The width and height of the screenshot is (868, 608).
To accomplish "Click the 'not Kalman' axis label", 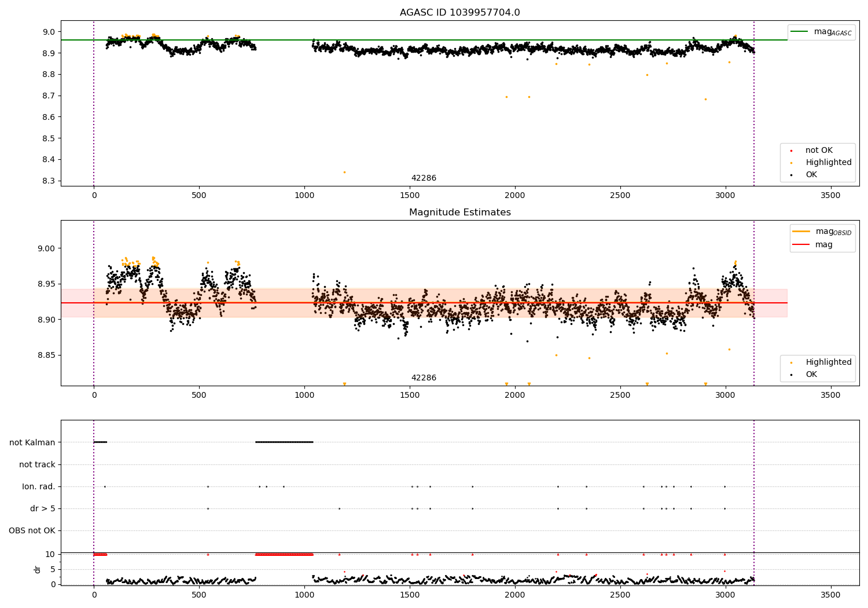I will [32, 442].
